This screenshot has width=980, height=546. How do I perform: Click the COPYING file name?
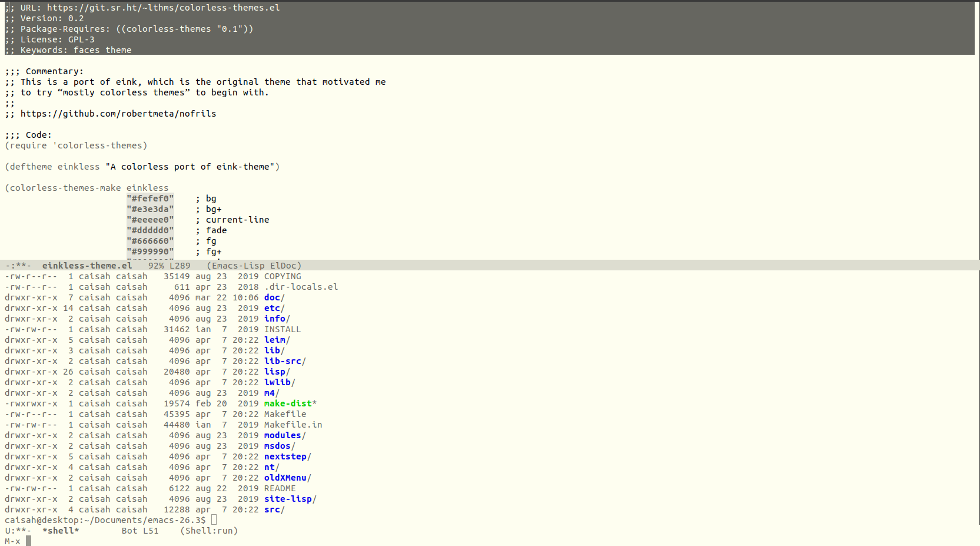pos(283,276)
